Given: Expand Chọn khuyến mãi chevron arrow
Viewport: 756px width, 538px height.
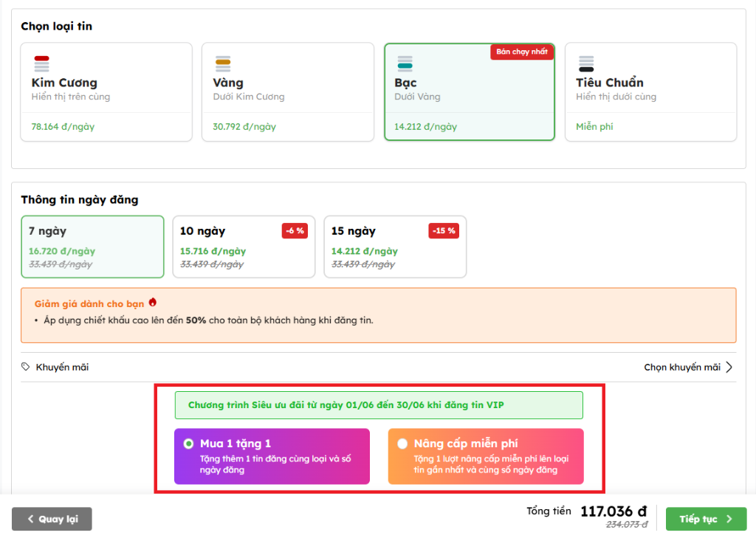Looking at the screenshot, I should tap(729, 367).
